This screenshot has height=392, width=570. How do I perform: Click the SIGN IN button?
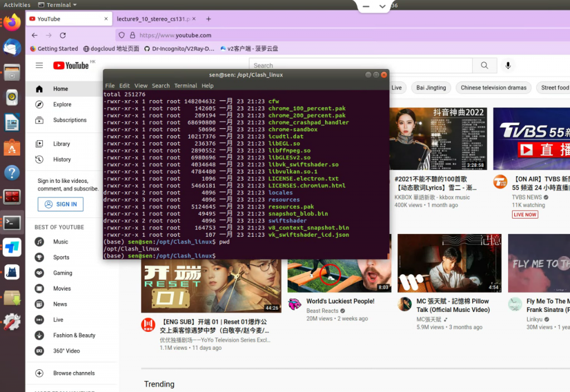(x=61, y=204)
